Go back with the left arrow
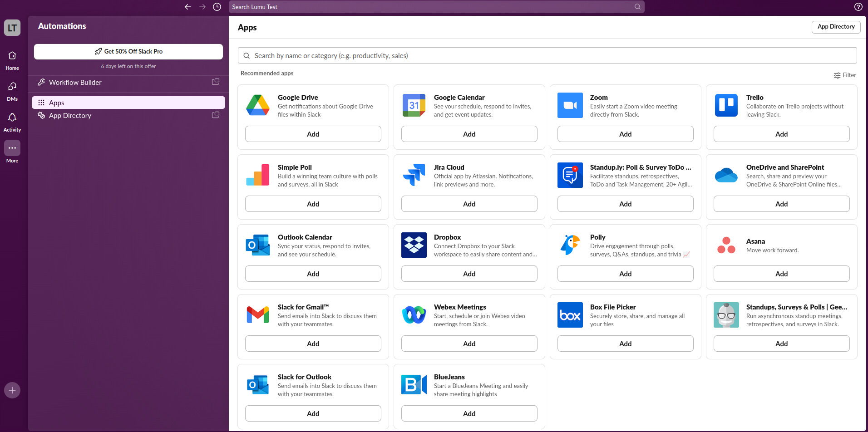Image resolution: width=868 pixels, height=432 pixels. click(x=188, y=7)
